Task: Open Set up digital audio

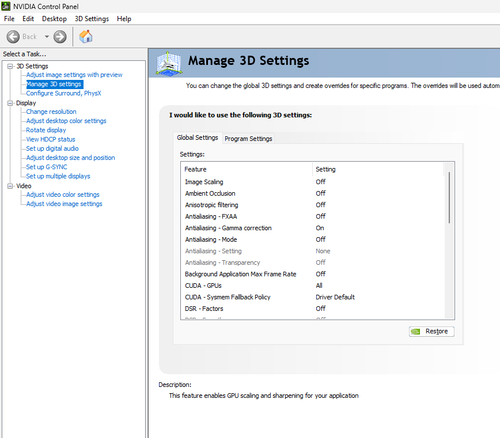Action: tap(52, 148)
